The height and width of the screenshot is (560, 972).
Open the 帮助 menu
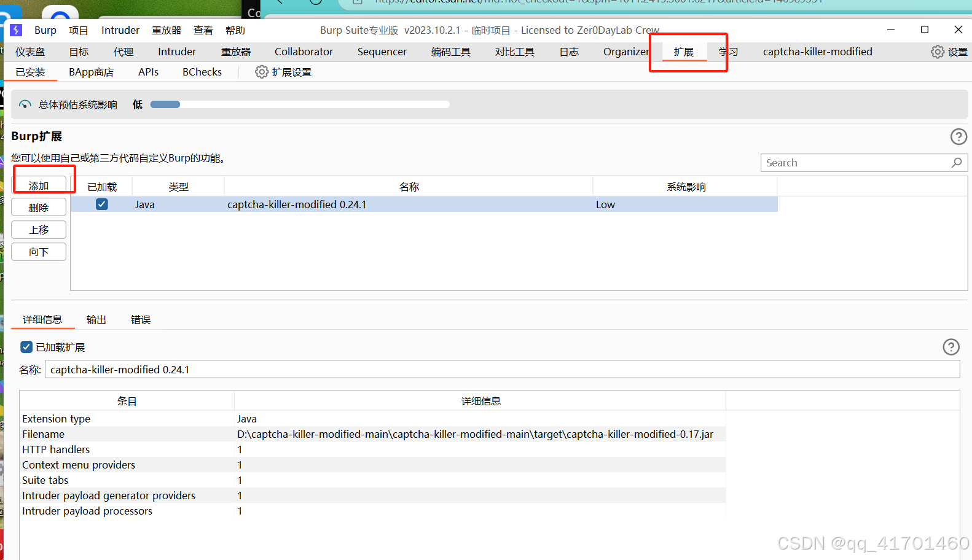pos(235,30)
